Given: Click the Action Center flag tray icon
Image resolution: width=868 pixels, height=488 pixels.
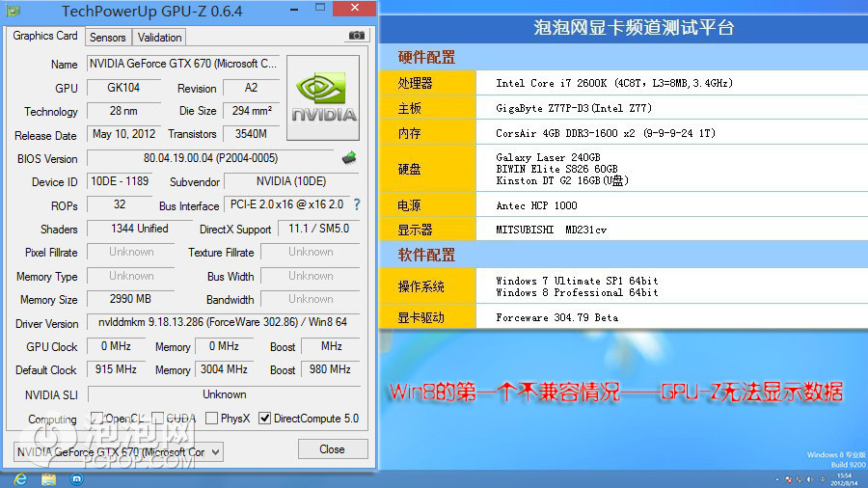Looking at the screenshot, I should 788,478.
